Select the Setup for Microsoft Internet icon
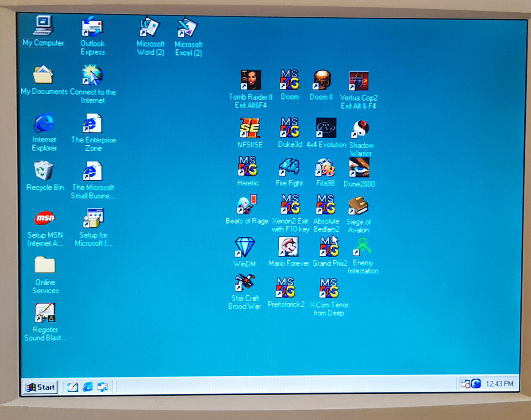The width and height of the screenshot is (531, 420). (x=93, y=218)
